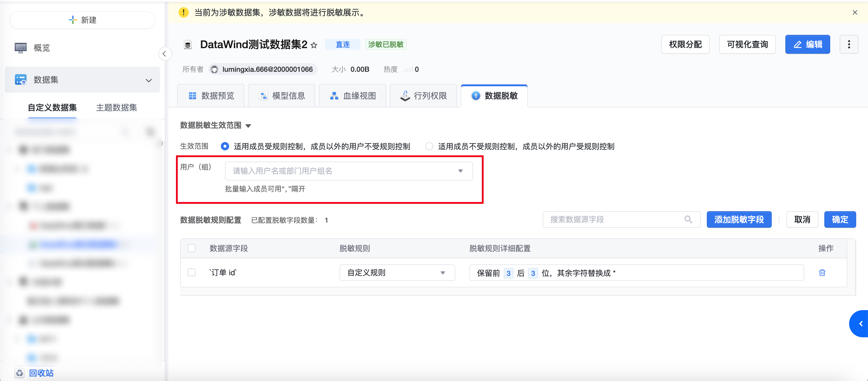Collapse the 数据脱敏生效范围 section
868x381 pixels.
click(248, 126)
